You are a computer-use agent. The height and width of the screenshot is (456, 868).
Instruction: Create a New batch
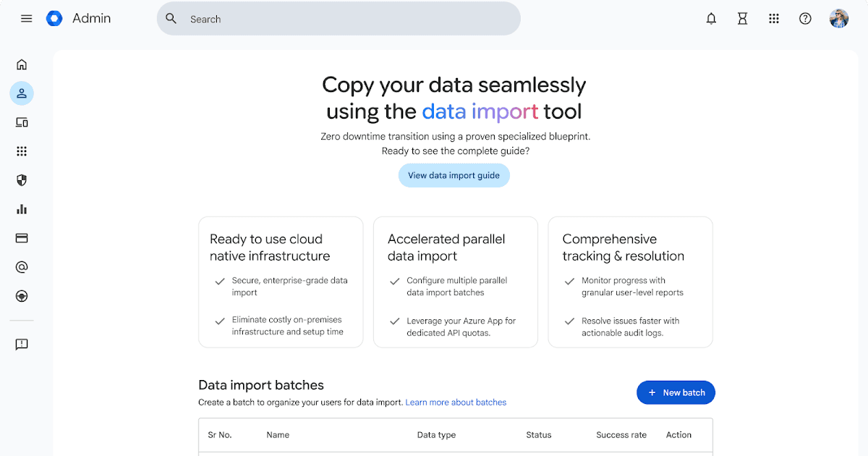[676, 392]
